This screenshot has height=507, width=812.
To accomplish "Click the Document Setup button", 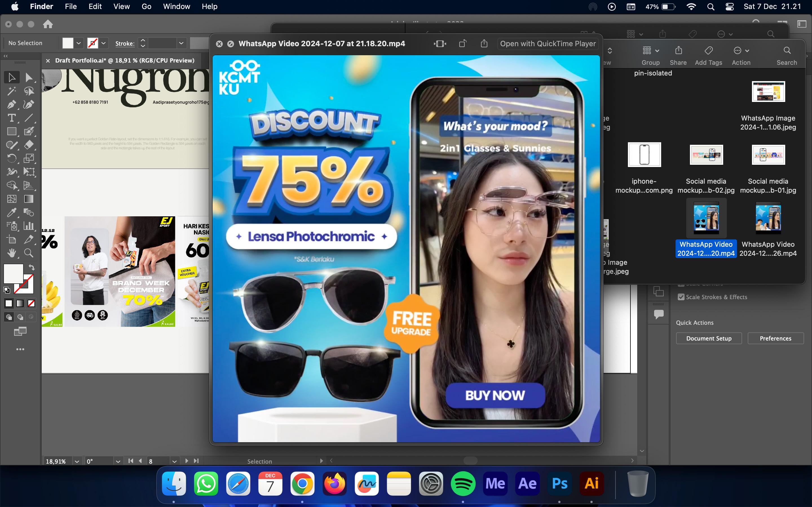I will (x=709, y=338).
